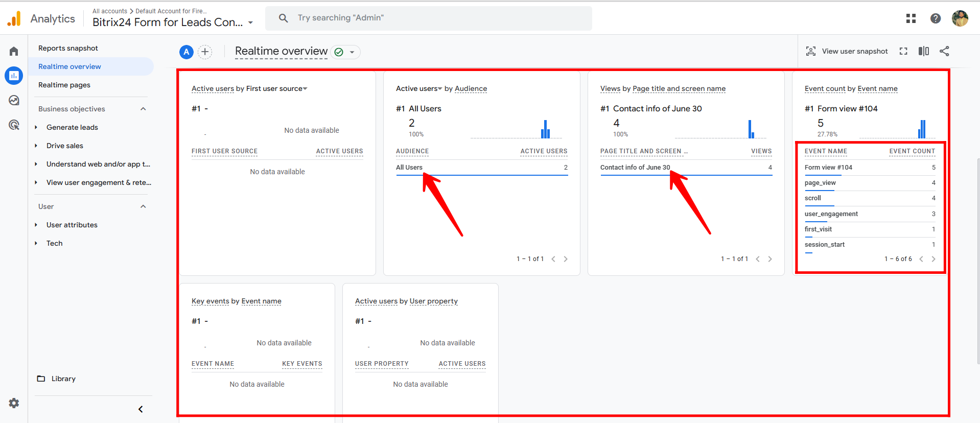Go to next page in Event count card
Image resolution: width=980 pixels, height=423 pixels.
coord(934,259)
